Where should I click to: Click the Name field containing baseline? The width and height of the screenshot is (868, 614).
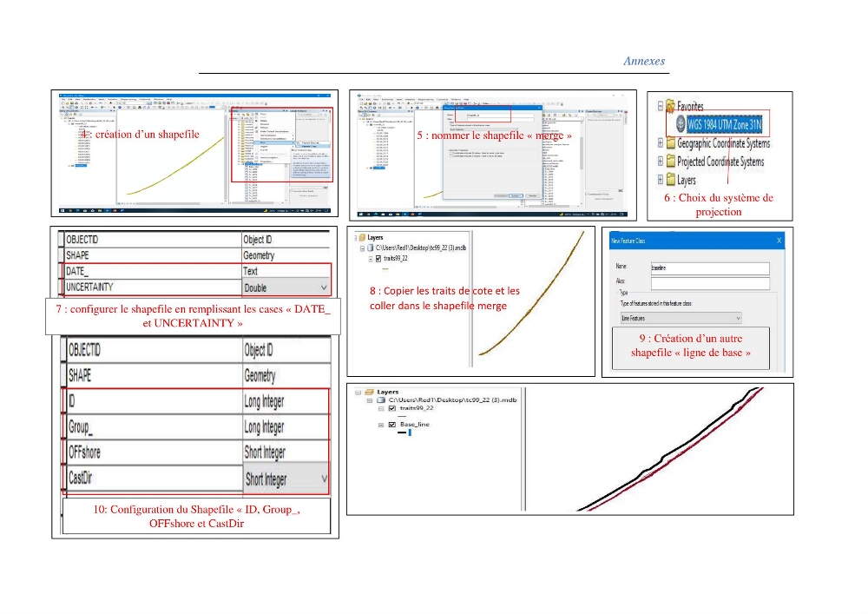point(710,268)
